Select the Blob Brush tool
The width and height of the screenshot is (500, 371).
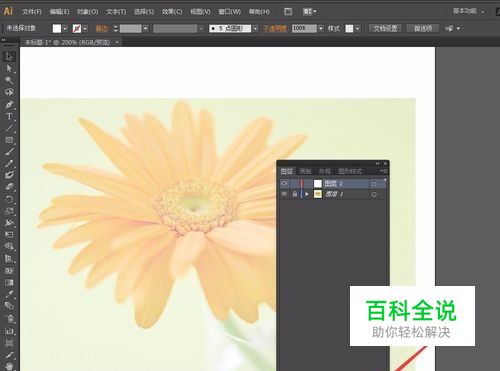[9, 175]
